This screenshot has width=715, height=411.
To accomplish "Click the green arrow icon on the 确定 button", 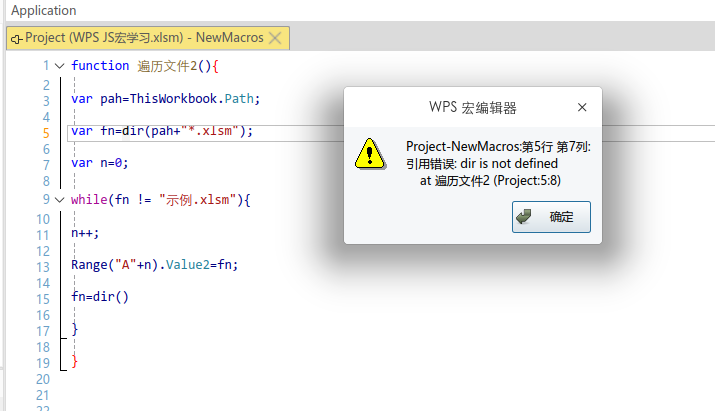I will [x=524, y=216].
